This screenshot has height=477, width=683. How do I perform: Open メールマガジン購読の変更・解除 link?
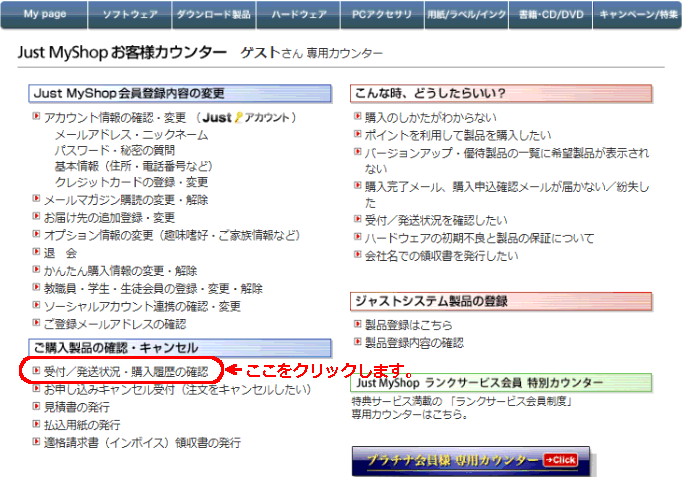pyautogui.click(x=126, y=200)
